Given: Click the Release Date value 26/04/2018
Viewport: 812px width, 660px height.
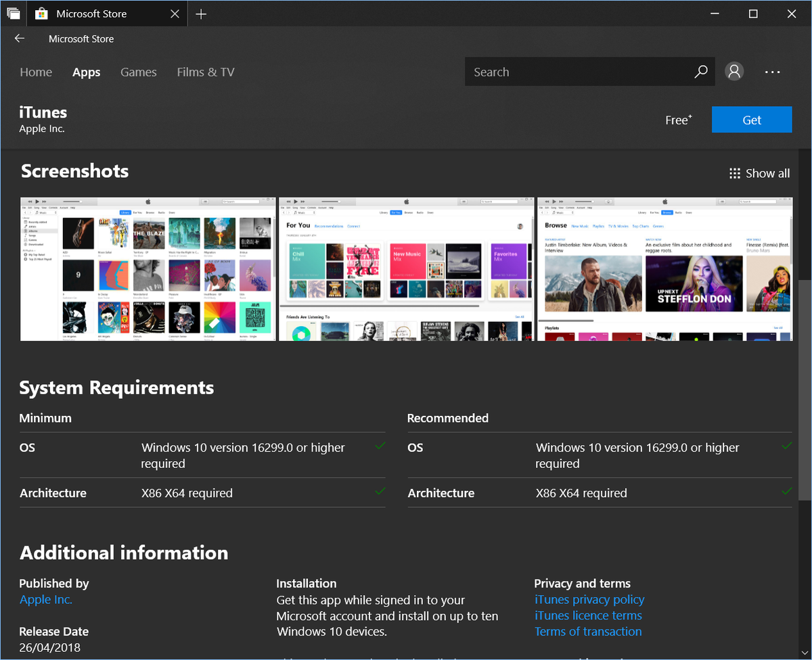Looking at the screenshot, I should pyautogui.click(x=50, y=647).
